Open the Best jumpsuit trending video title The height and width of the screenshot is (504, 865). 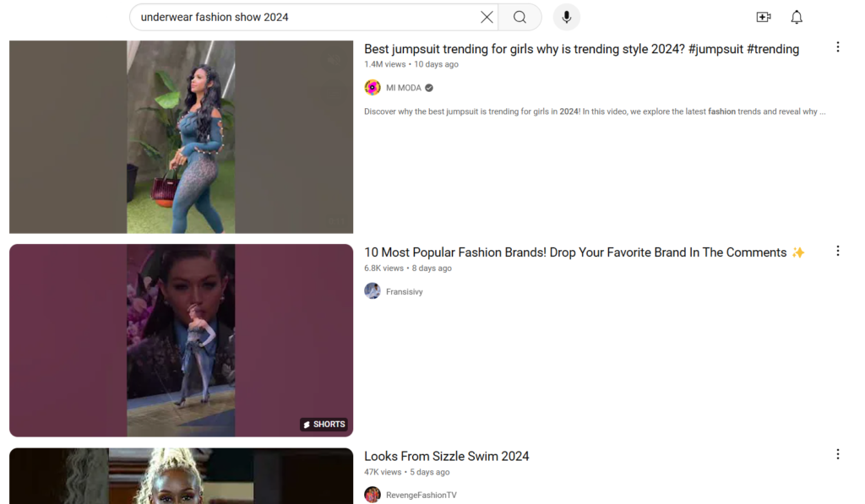click(x=581, y=49)
